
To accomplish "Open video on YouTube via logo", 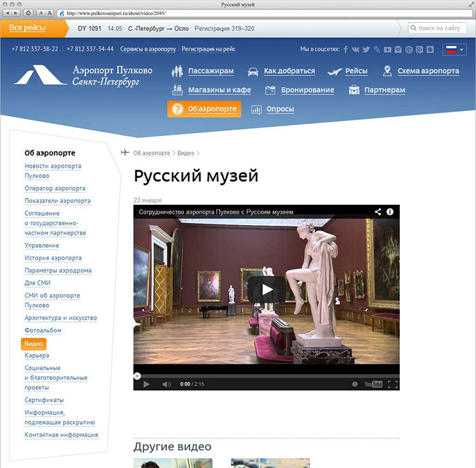I will pyautogui.click(x=373, y=384).
